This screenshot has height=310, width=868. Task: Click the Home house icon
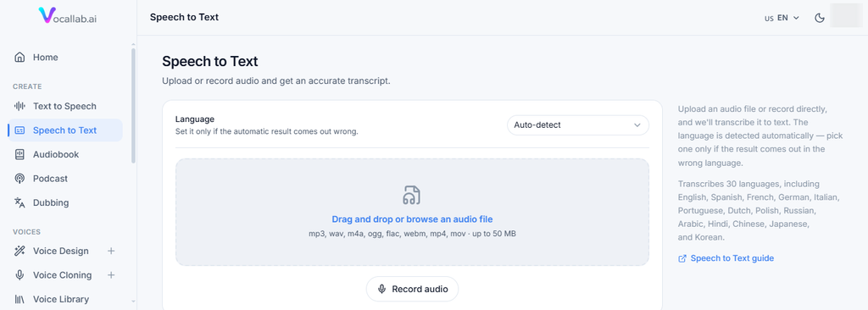(x=20, y=58)
